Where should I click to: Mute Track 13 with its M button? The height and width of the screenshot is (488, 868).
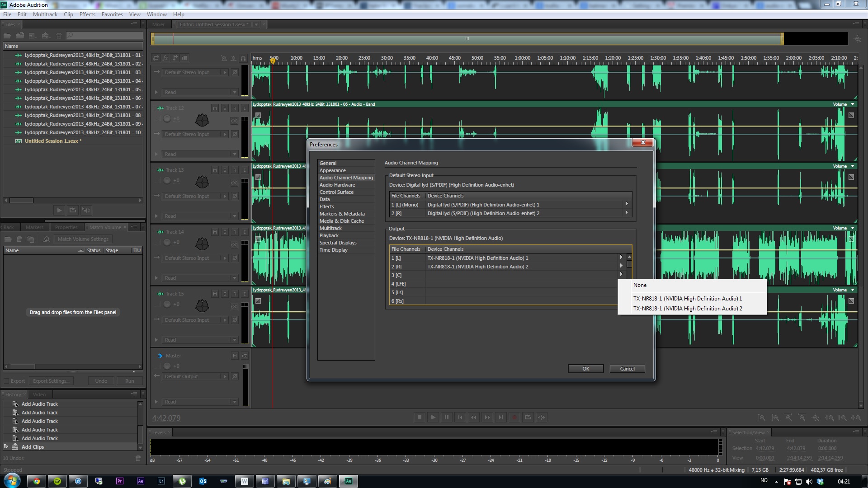215,170
